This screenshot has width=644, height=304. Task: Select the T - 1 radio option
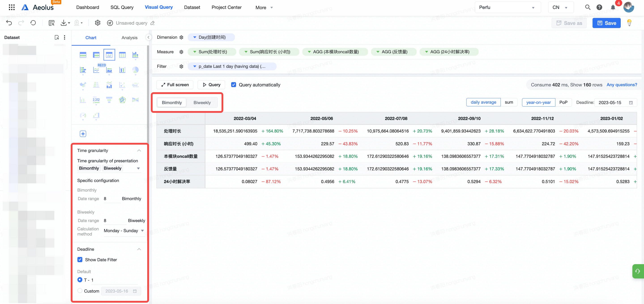click(x=80, y=280)
